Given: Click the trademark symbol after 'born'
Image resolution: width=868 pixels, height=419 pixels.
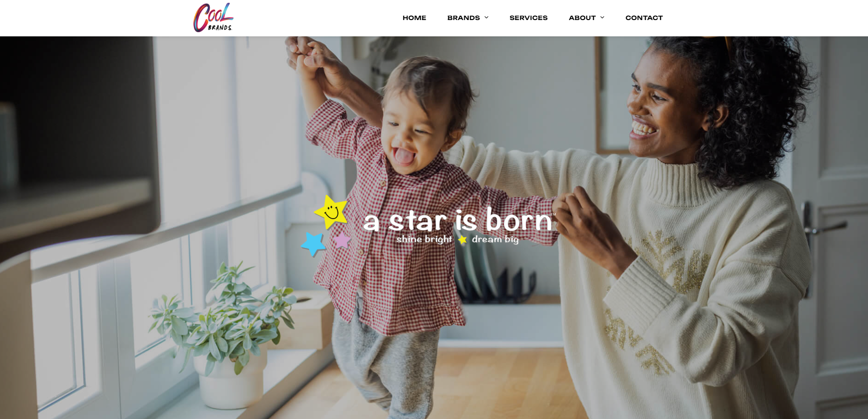Looking at the screenshot, I should [553, 214].
